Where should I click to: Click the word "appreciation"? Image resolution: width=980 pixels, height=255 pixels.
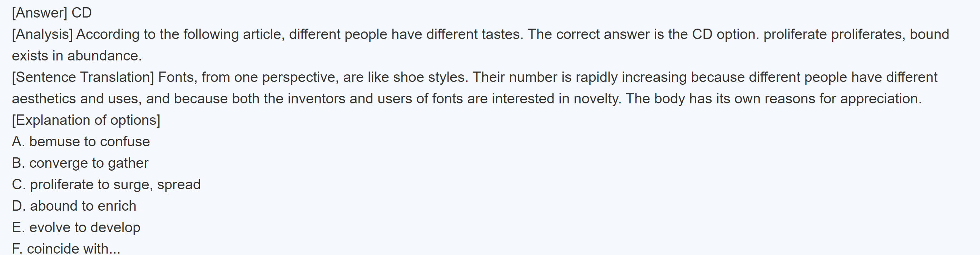(880, 99)
